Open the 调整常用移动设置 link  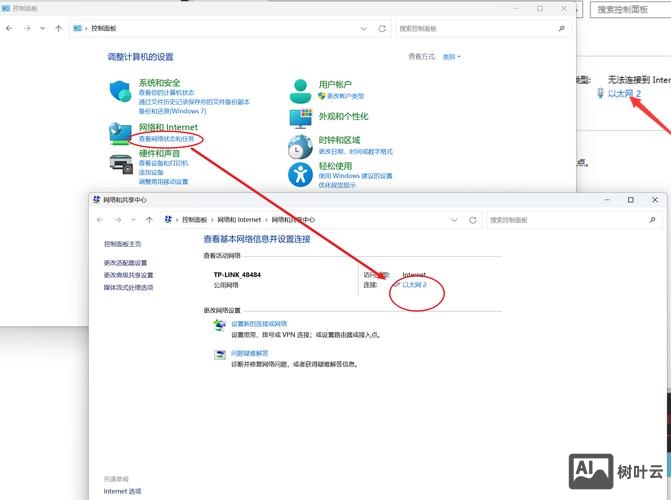click(x=163, y=182)
